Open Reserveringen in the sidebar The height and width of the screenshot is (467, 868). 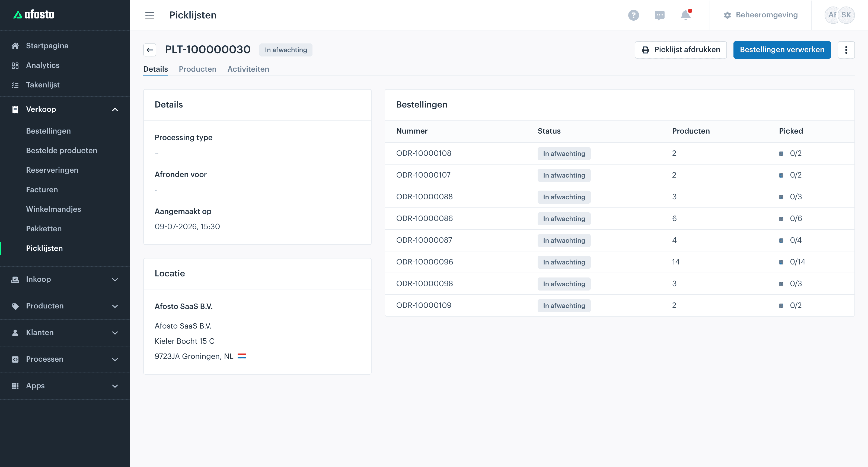coord(52,170)
